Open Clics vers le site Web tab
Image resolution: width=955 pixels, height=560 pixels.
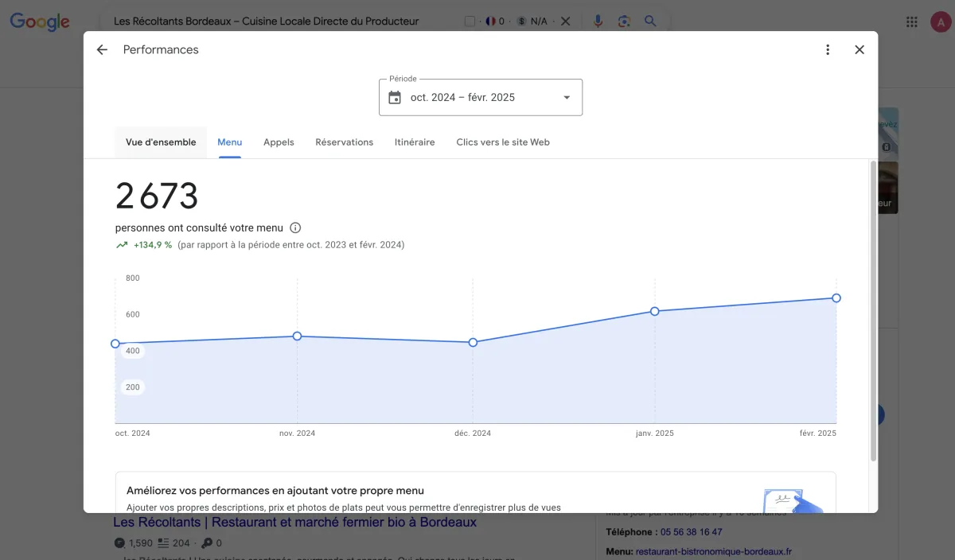point(503,142)
